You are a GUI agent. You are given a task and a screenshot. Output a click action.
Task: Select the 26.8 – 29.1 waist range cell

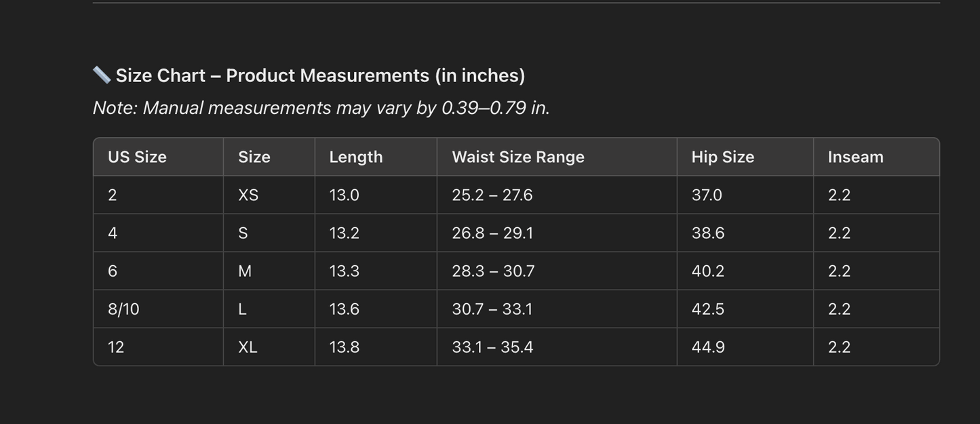(x=492, y=233)
